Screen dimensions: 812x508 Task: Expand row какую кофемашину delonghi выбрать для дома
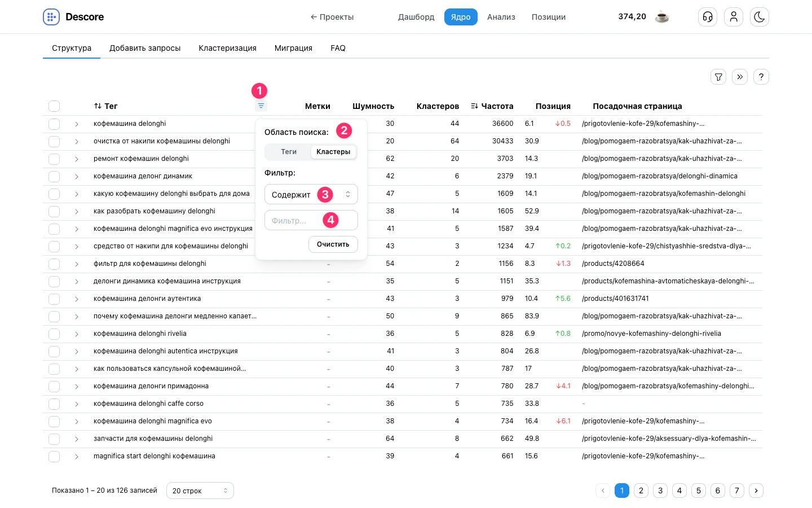pos(77,194)
